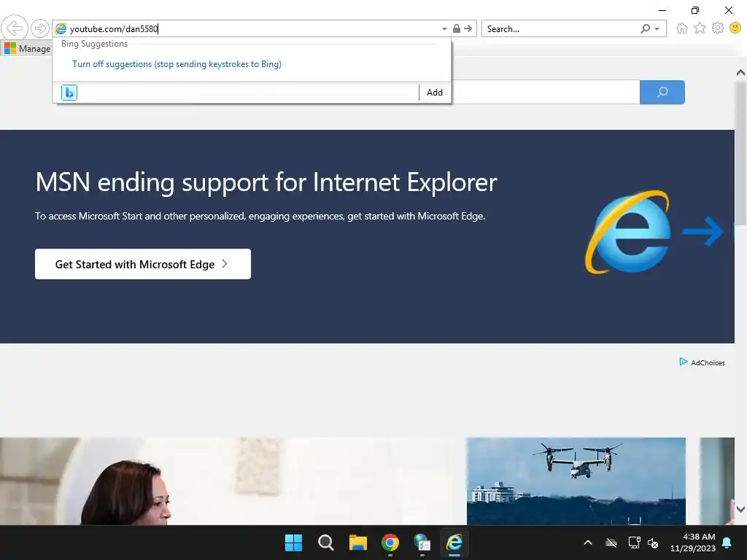Click the browser Back arrow button

(x=15, y=28)
